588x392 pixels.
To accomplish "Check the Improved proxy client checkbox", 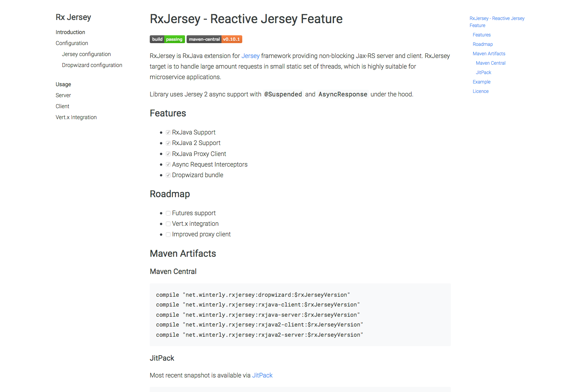I will coord(168,234).
